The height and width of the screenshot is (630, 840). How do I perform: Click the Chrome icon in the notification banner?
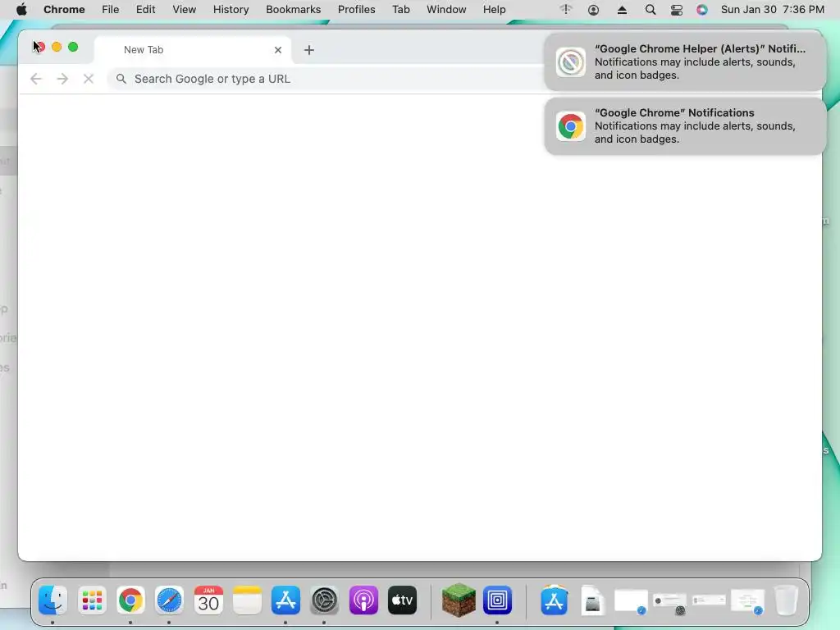[x=571, y=126]
